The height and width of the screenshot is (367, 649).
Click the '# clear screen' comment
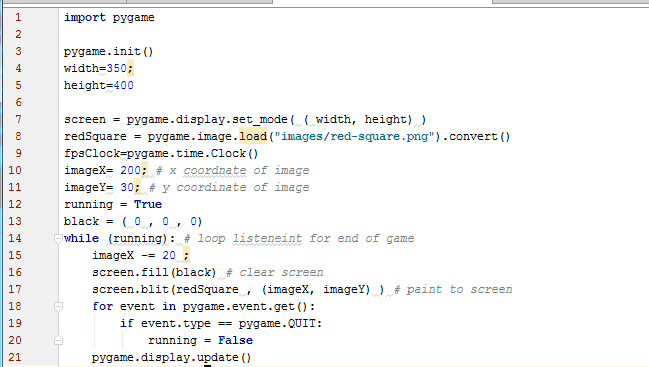[x=275, y=272]
